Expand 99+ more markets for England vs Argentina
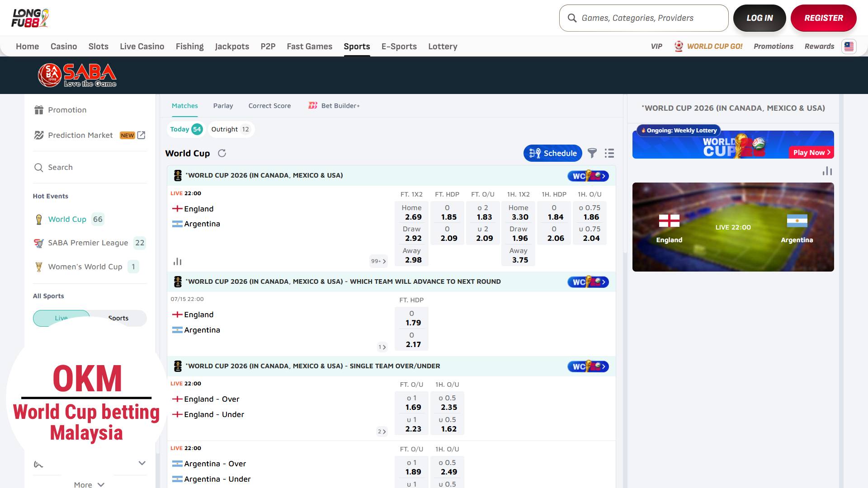 378,261
